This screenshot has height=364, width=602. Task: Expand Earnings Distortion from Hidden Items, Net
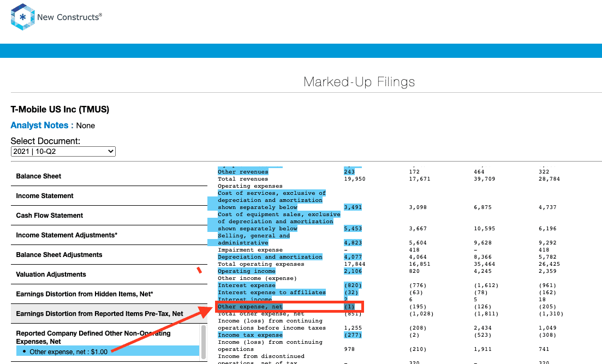click(x=109, y=294)
